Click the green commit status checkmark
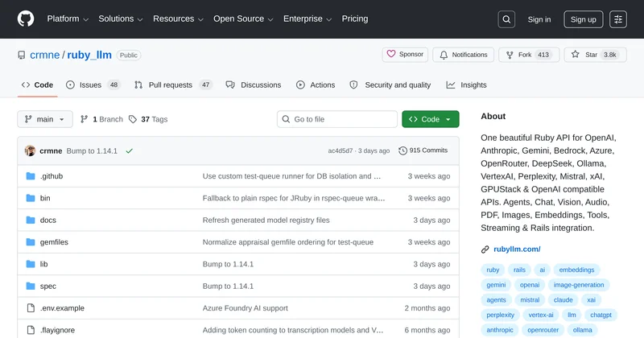 tap(130, 150)
